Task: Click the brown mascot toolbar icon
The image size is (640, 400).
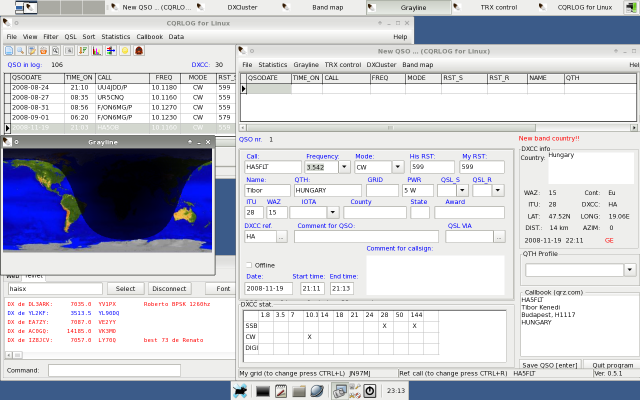Action: click(x=139, y=51)
